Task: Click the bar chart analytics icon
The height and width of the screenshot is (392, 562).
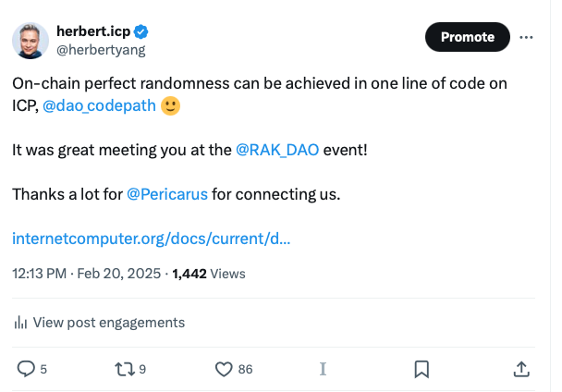Action: click(20, 323)
